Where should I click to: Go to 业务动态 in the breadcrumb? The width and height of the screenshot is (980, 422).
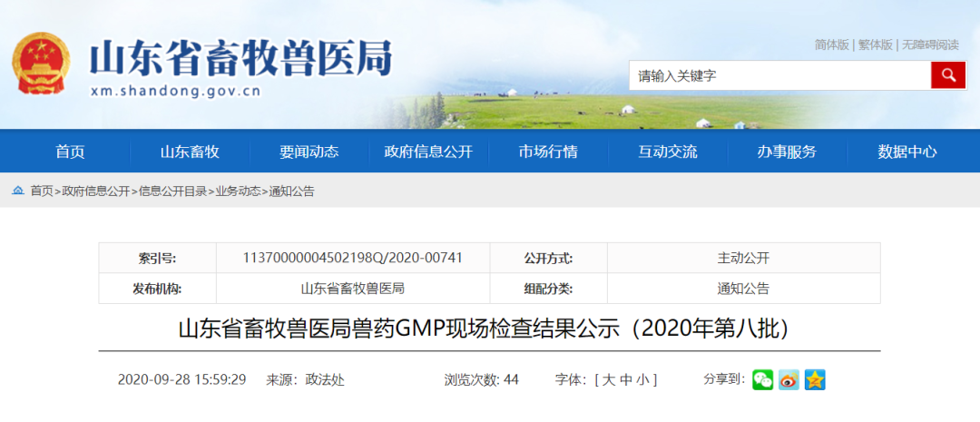(238, 191)
